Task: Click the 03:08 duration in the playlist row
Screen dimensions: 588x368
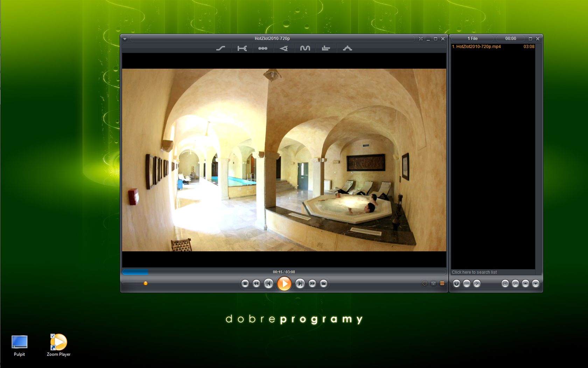Action: (x=529, y=47)
